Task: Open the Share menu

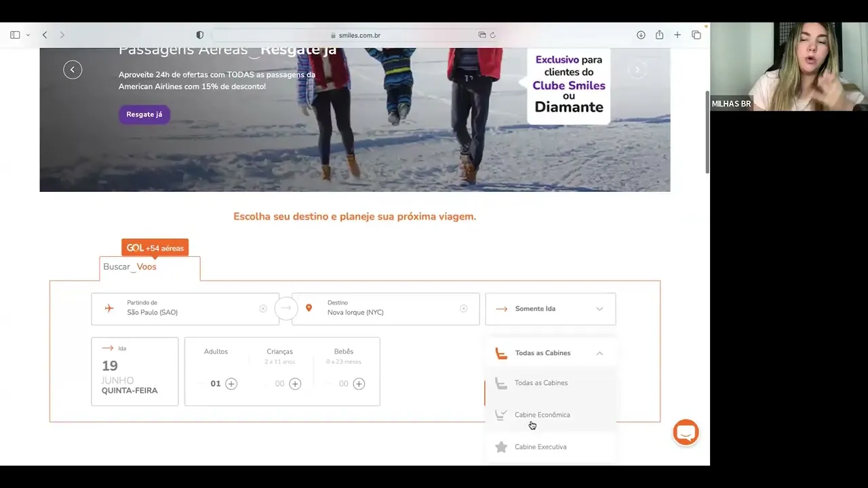Action: click(659, 35)
